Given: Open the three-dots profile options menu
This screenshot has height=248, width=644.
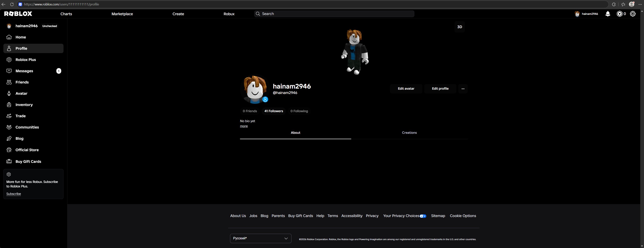Looking at the screenshot, I should 463,89.
